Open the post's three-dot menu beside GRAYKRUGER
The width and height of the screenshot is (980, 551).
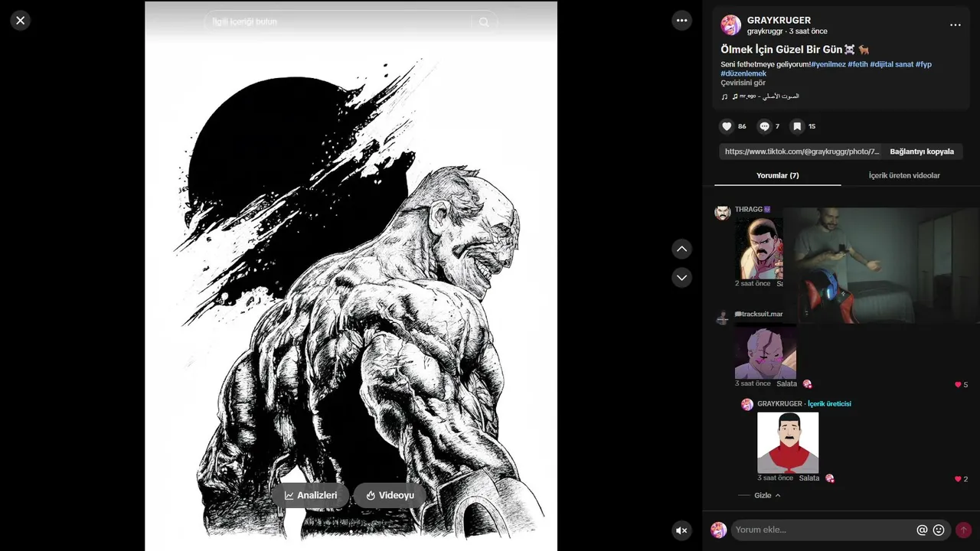[955, 25]
